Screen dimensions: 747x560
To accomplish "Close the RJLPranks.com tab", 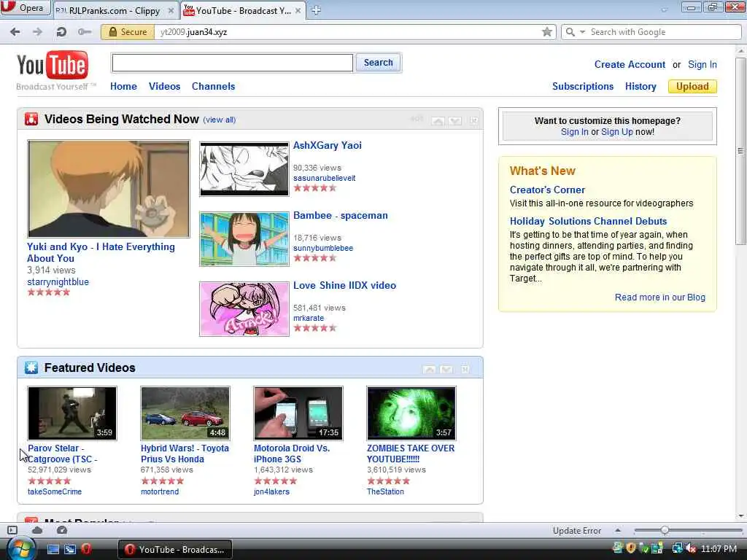I will (x=171, y=10).
